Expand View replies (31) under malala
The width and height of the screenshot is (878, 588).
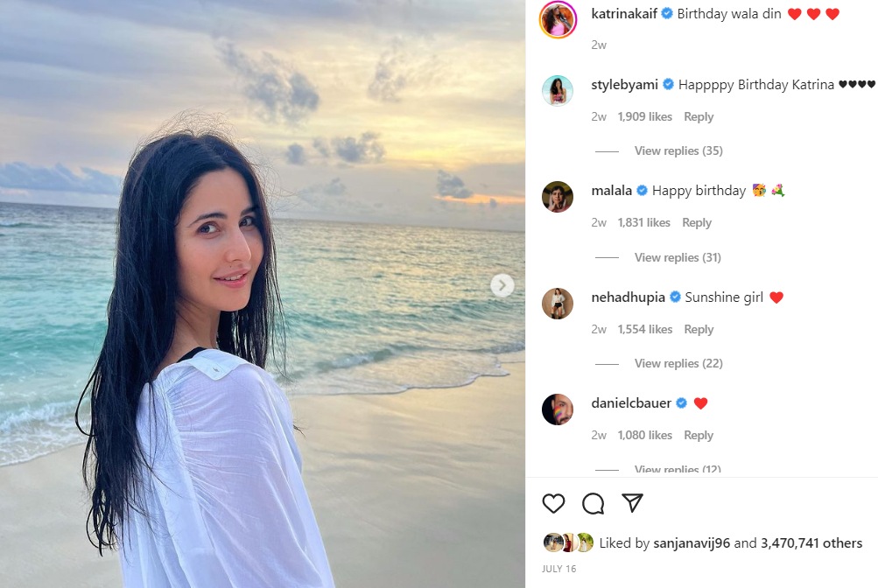[678, 258]
